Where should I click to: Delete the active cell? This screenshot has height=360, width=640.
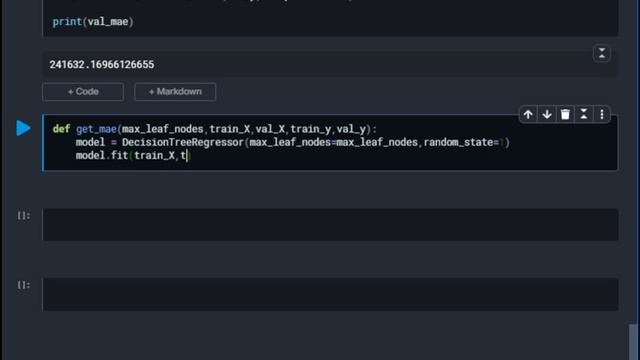click(565, 115)
